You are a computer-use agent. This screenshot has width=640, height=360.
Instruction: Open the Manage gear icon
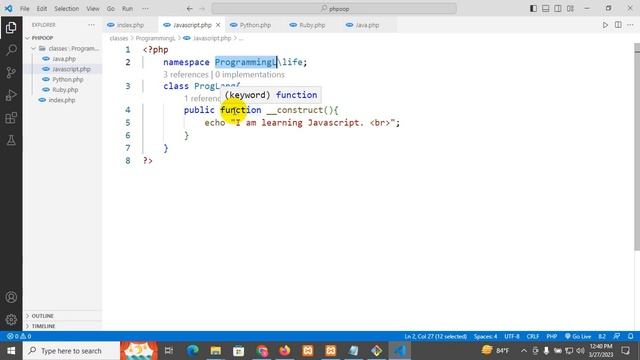point(11,320)
